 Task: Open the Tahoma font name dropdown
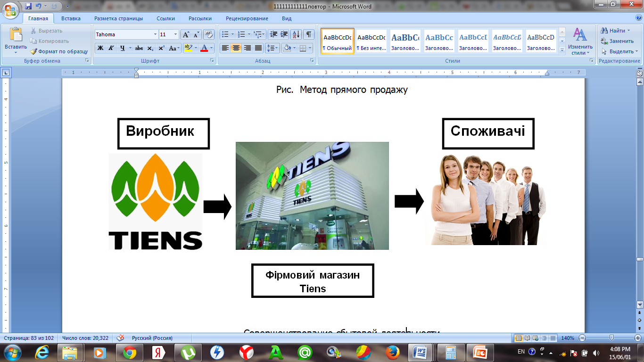pos(155,34)
